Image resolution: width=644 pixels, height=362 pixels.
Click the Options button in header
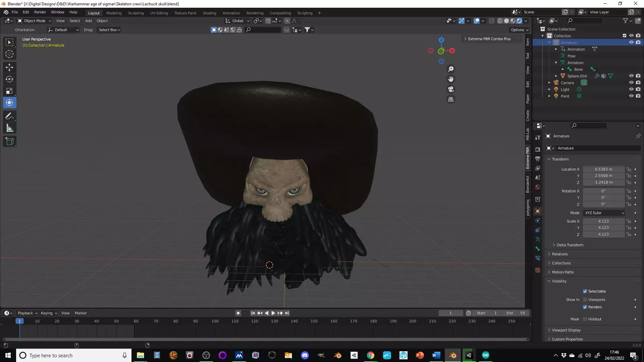pos(519,30)
